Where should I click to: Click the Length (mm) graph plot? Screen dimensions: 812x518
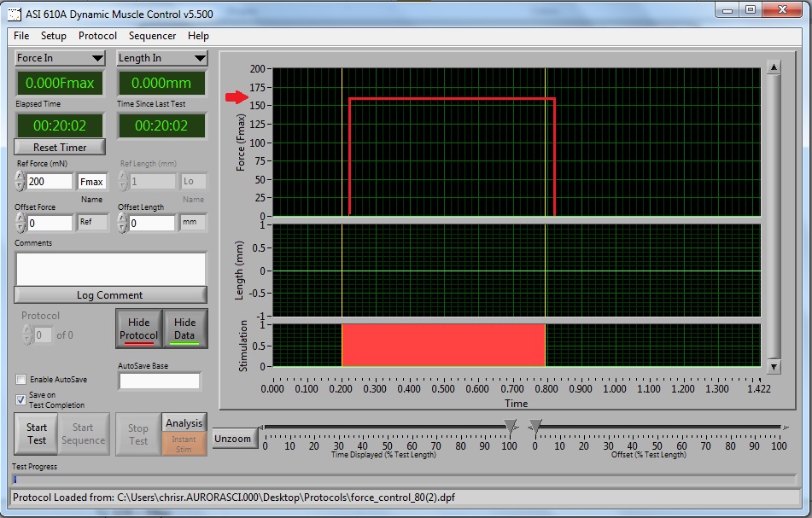point(517,271)
